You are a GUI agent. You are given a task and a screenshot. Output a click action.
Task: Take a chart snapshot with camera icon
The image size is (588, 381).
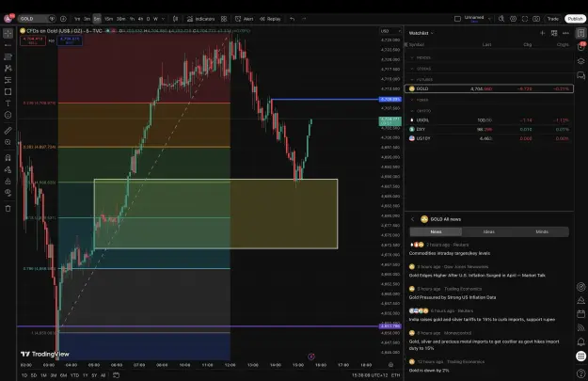(x=536, y=19)
